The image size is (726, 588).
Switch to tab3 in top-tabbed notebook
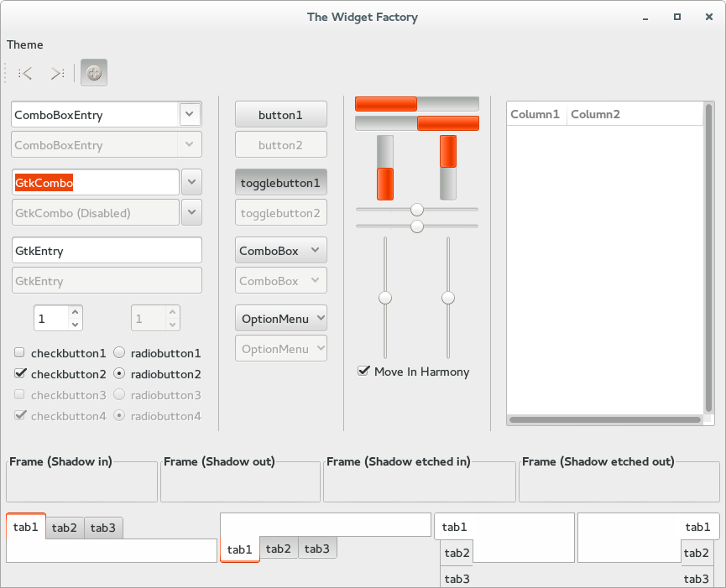[x=102, y=528]
